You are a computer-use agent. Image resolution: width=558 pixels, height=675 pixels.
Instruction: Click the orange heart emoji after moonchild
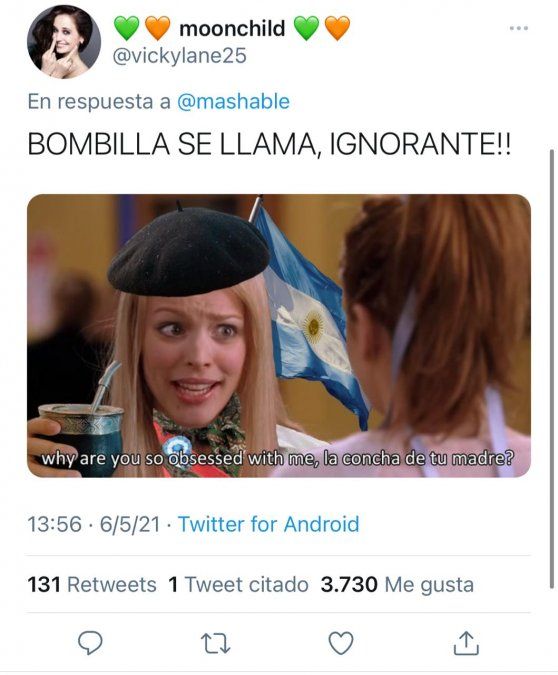pyautogui.click(x=337, y=28)
